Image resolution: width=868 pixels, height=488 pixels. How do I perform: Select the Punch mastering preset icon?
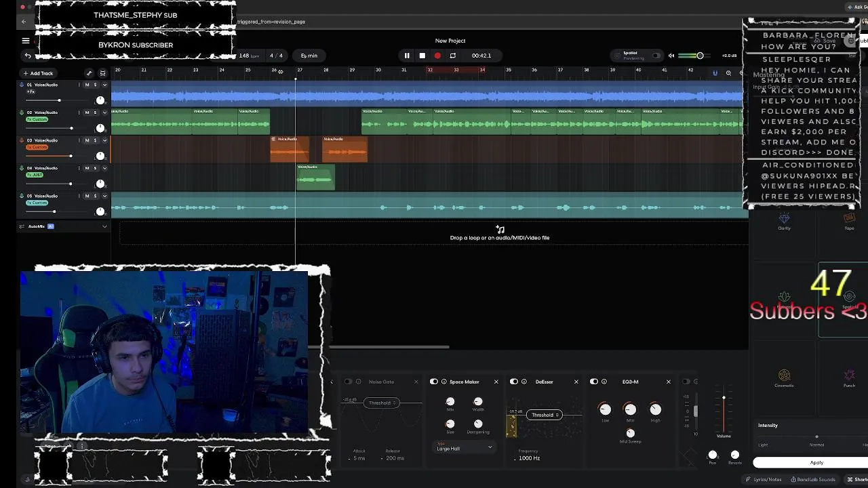tap(849, 375)
